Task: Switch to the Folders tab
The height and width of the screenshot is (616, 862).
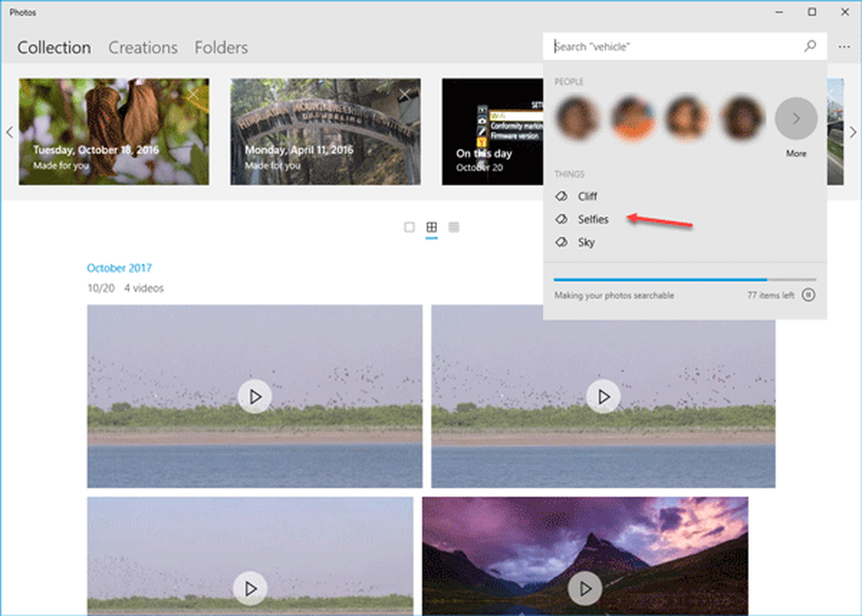Action: [221, 47]
